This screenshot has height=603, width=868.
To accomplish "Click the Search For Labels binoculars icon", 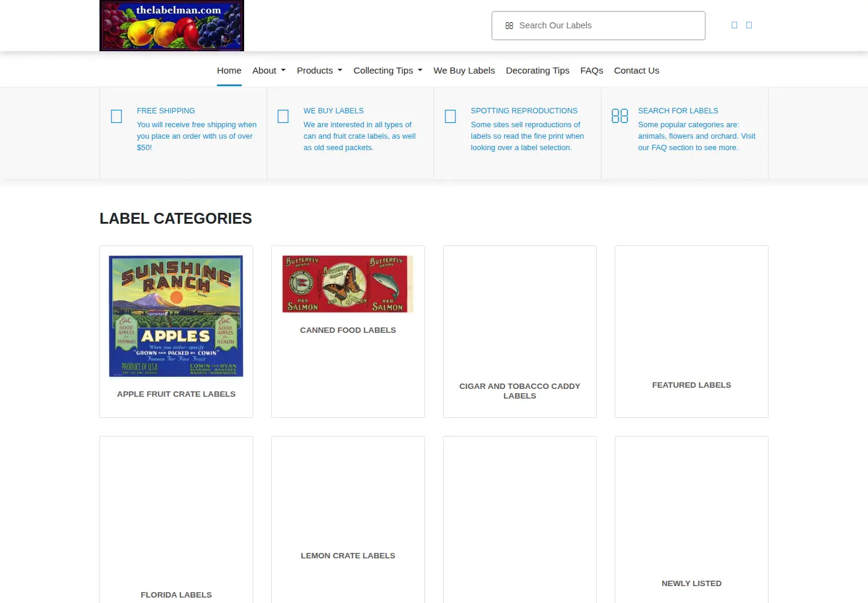I will coord(620,116).
